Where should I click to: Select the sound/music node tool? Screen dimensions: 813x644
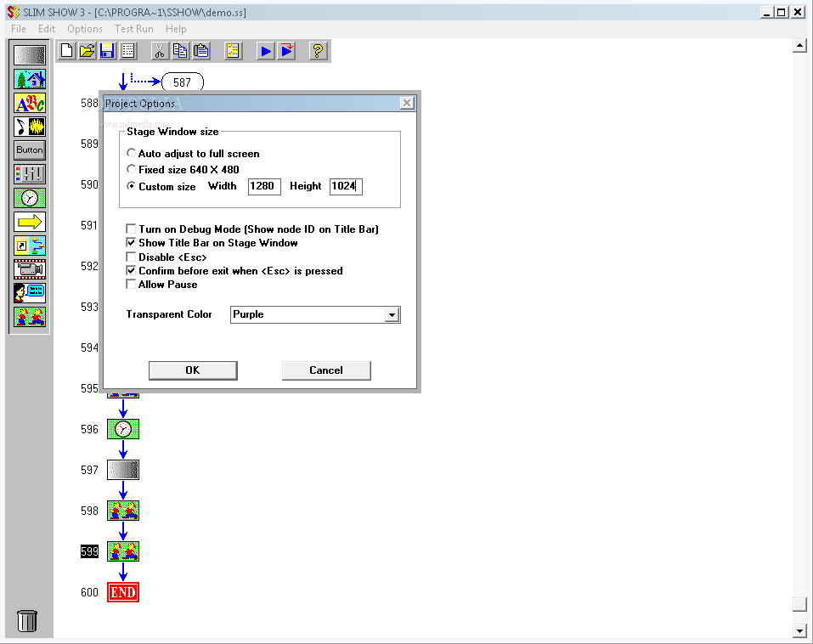30,127
